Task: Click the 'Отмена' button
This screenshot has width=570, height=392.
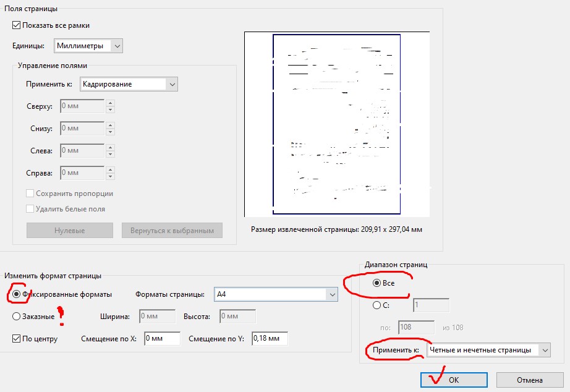Action: [530, 380]
